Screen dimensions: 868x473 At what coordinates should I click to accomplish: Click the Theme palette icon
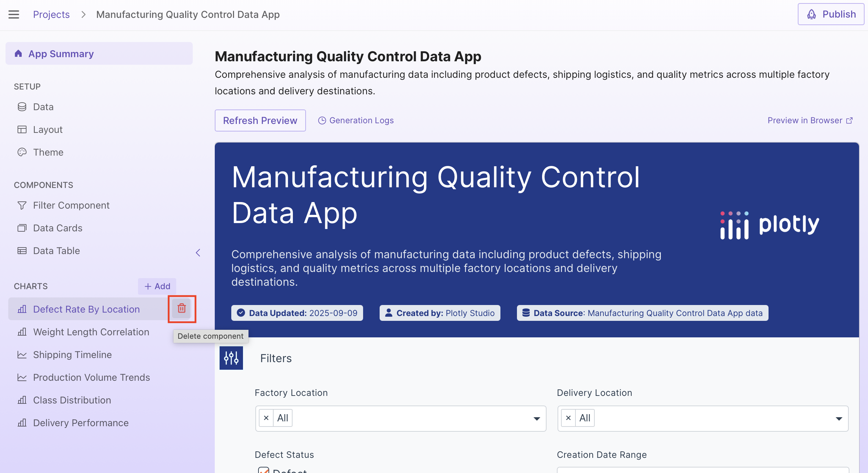22,152
